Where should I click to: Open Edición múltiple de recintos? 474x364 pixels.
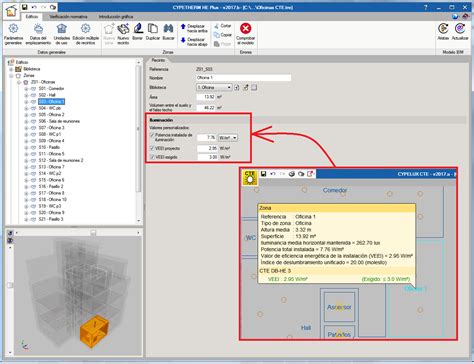point(86,34)
